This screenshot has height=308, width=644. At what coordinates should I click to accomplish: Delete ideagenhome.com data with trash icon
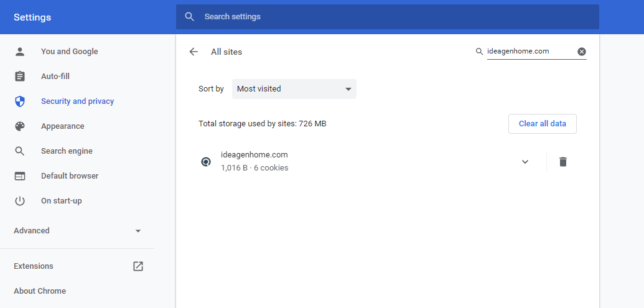pos(562,162)
